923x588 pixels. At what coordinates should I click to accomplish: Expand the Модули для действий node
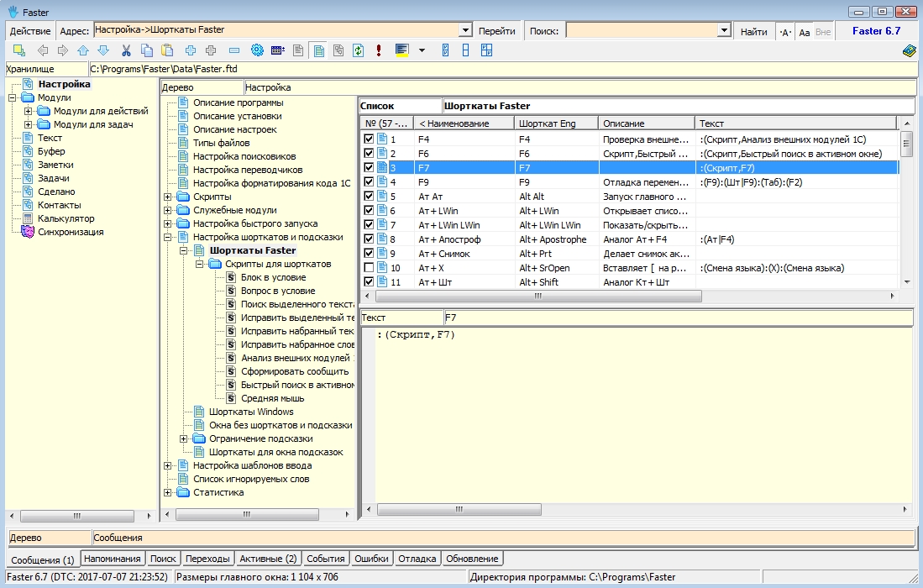(x=28, y=111)
